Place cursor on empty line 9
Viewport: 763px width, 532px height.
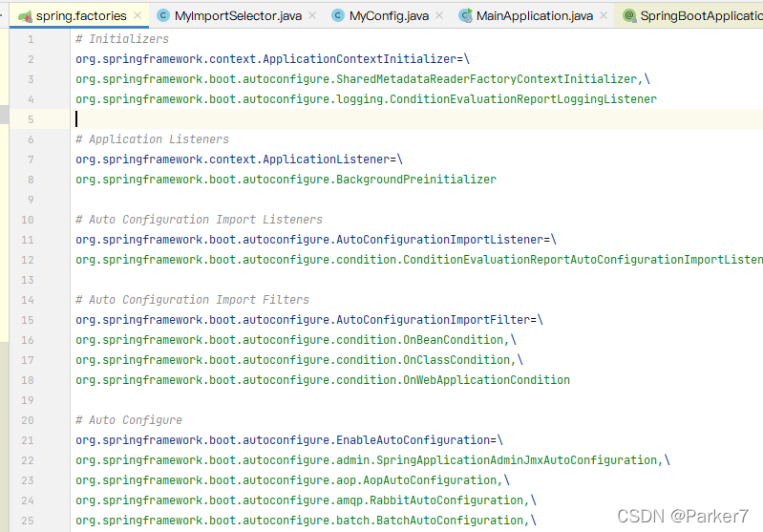click(x=416, y=200)
